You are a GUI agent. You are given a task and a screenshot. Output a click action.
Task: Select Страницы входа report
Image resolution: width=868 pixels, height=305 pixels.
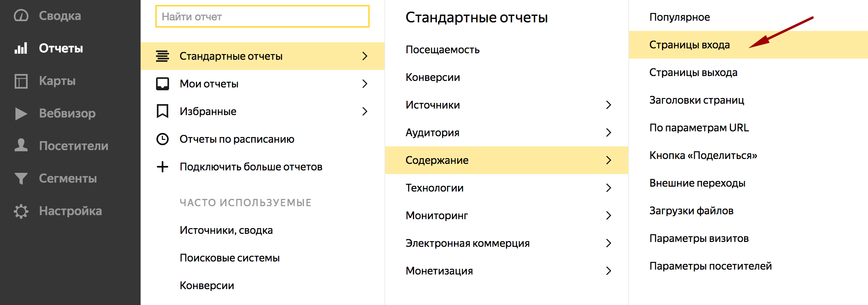[x=689, y=45]
